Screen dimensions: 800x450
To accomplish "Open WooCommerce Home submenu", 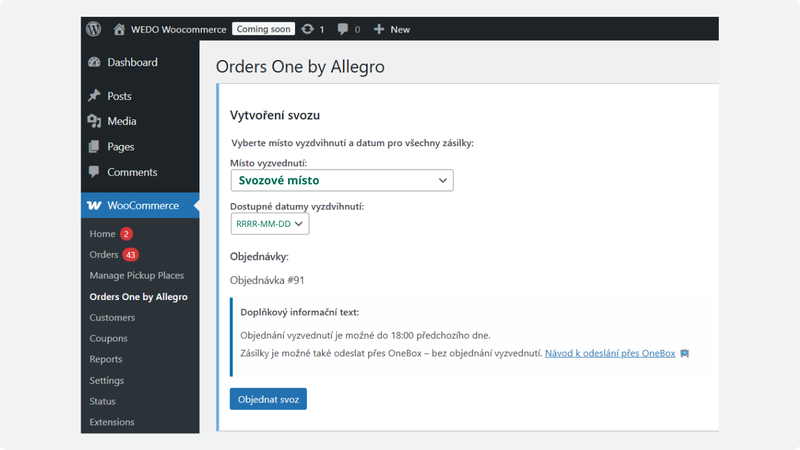I will [x=102, y=234].
